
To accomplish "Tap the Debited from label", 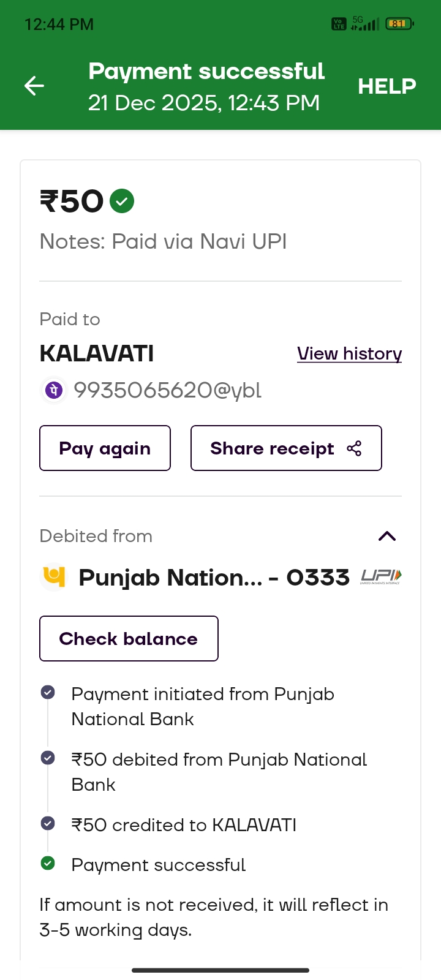I will pyautogui.click(x=96, y=537).
